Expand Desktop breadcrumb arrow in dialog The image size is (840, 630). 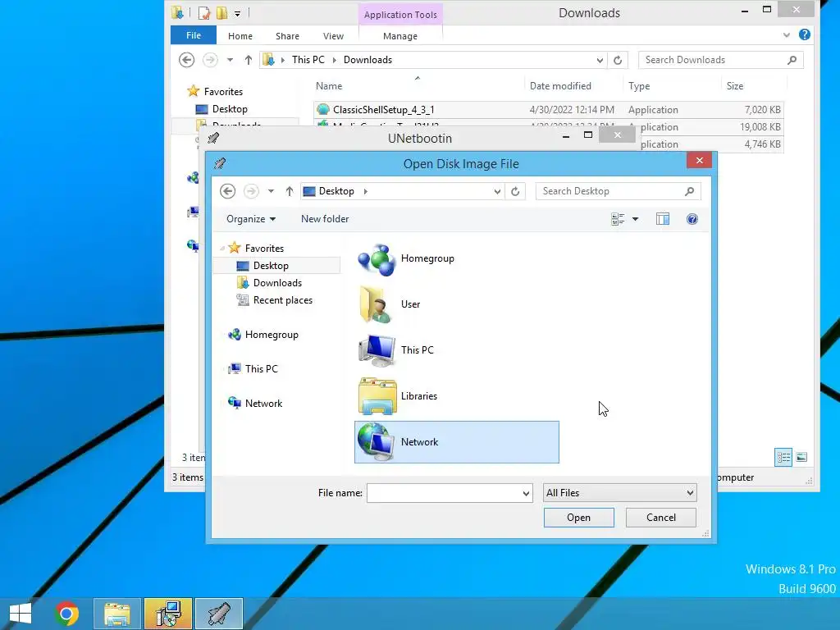[365, 191]
